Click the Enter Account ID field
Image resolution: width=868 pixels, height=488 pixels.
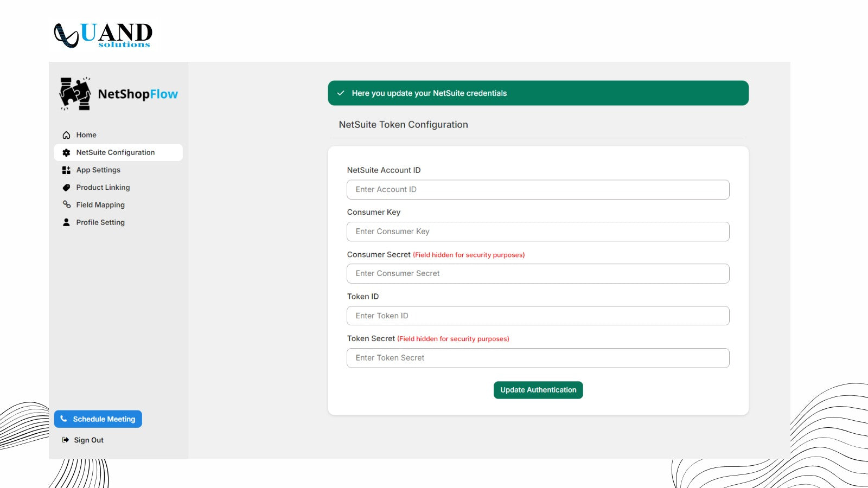click(538, 189)
